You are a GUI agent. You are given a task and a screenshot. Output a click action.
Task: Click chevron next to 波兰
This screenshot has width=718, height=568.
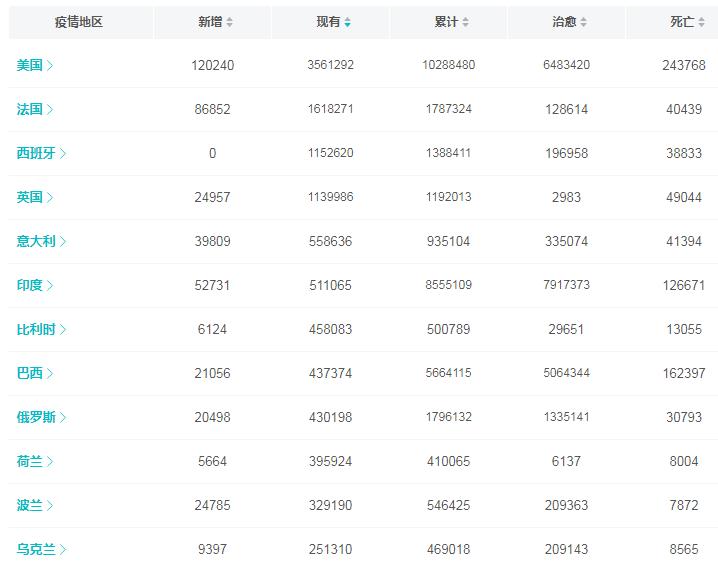[50, 505]
